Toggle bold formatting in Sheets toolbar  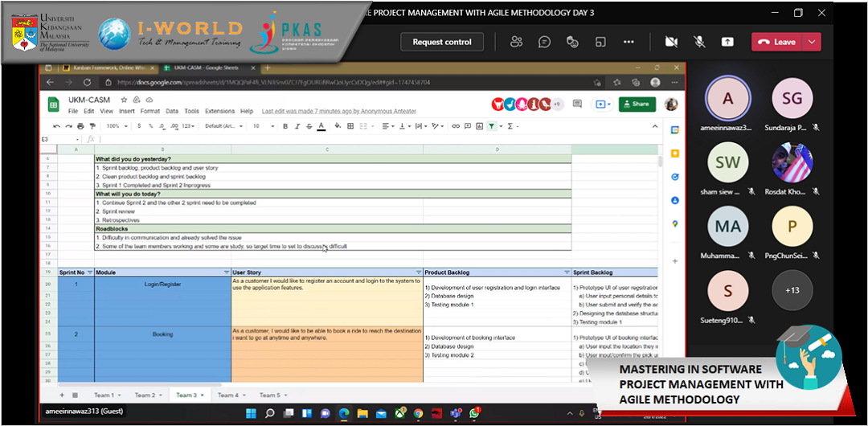(x=285, y=126)
